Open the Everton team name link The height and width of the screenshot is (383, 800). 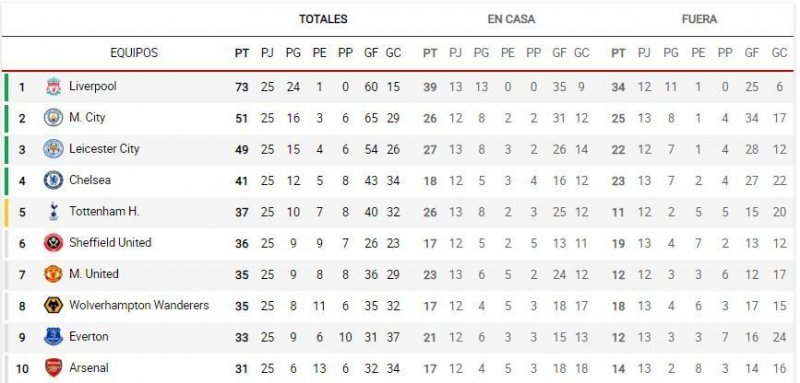[x=89, y=337]
